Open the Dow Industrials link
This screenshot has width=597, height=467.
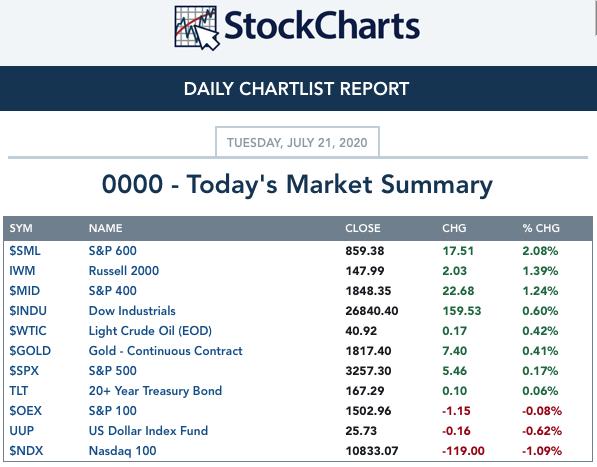132,311
